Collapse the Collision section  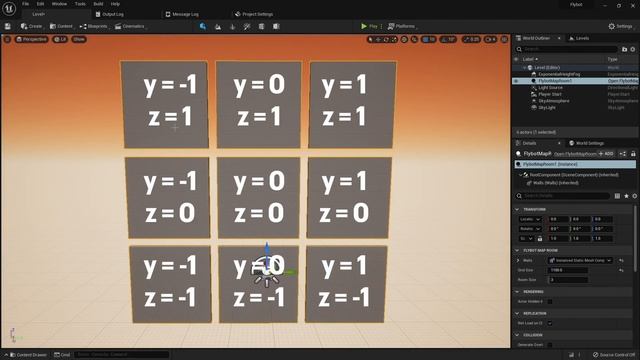click(517, 335)
